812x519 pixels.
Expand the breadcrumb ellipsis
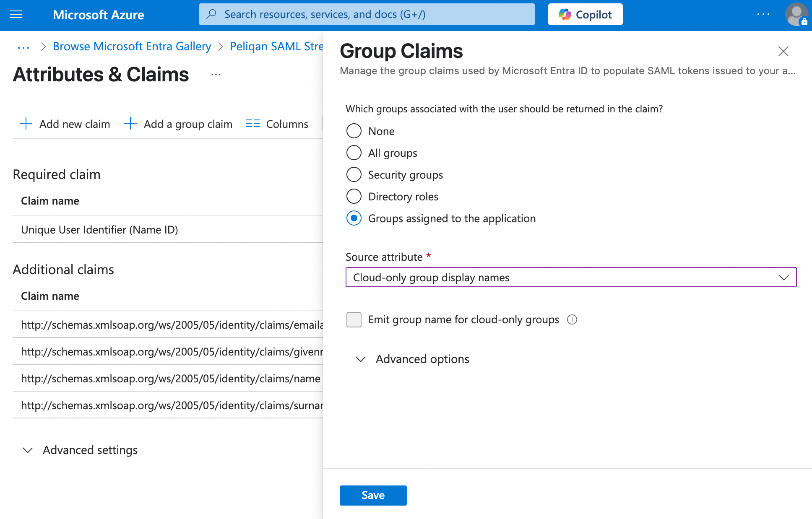23,47
